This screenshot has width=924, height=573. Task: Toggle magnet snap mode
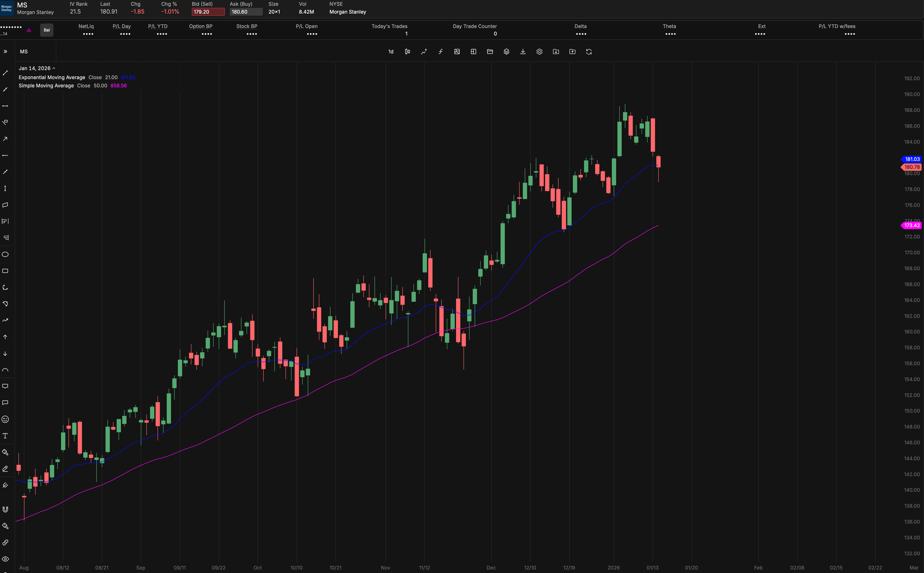pyautogui.click(x=6, y=509)
